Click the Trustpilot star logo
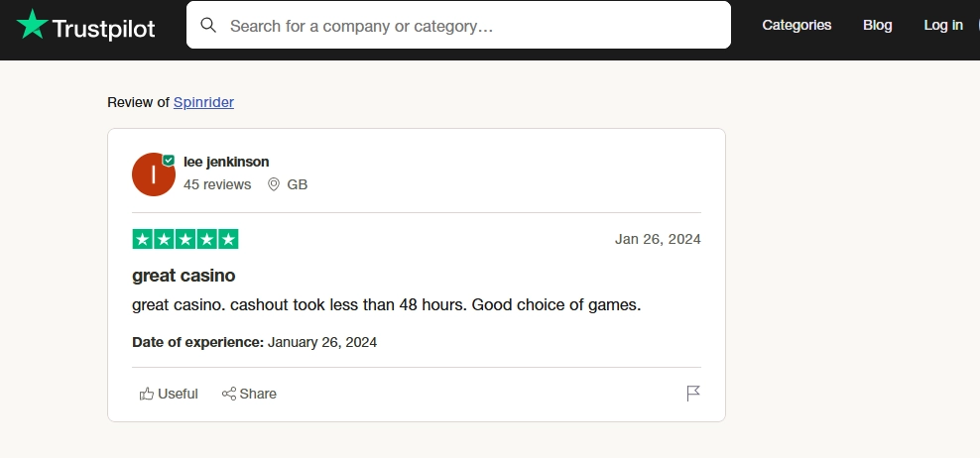This screenshot has height=458, width=980. [x=32, y=26]
